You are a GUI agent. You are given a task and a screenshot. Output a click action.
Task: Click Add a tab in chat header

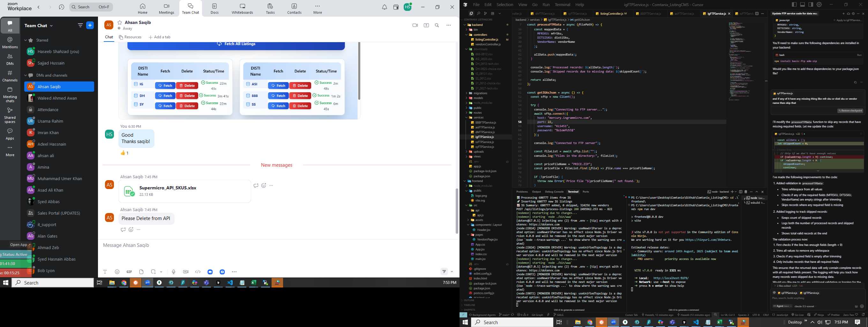tap(160, 37)
